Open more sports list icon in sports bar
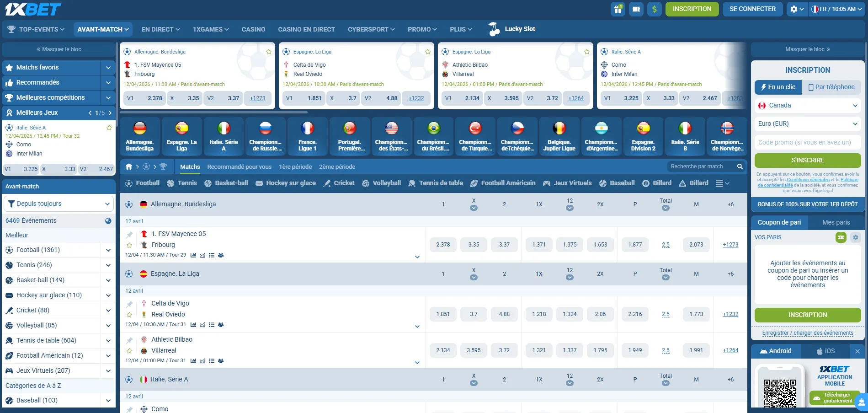Image resolution: width=868 pixels, height=413 pixels. point(722,183)
